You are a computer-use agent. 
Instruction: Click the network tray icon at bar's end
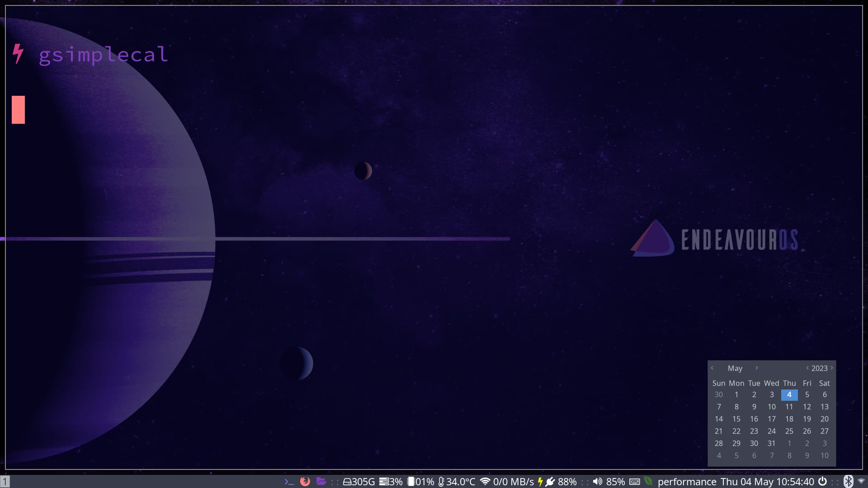tap(861, 481)
